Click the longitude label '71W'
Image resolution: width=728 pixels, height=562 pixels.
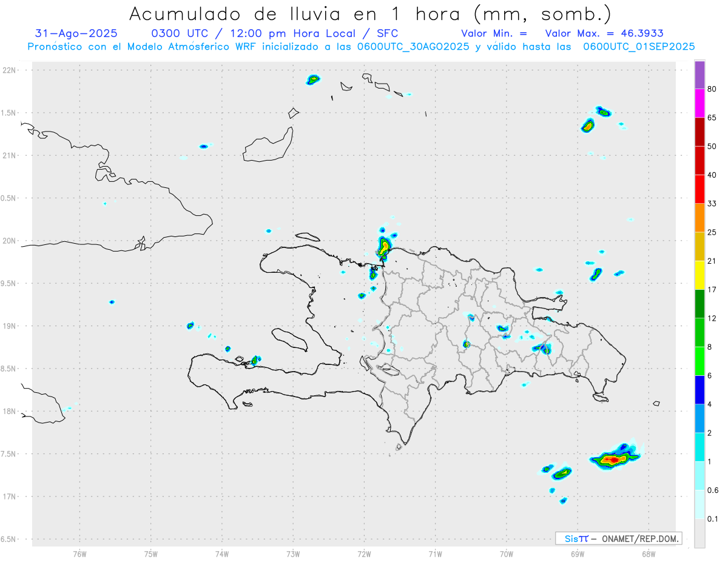(435, 554)
